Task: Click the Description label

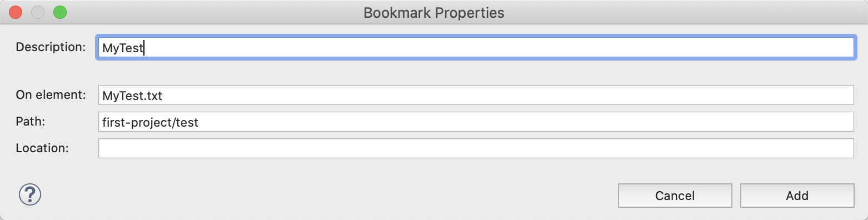Action: pos(51,47)
